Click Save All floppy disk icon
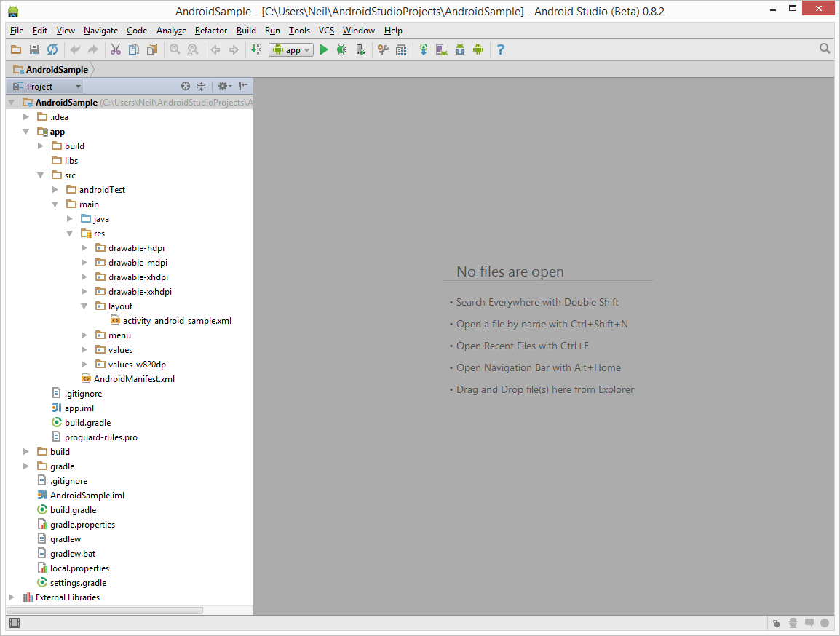Screen dimensions: 840x636 (34, 49)
